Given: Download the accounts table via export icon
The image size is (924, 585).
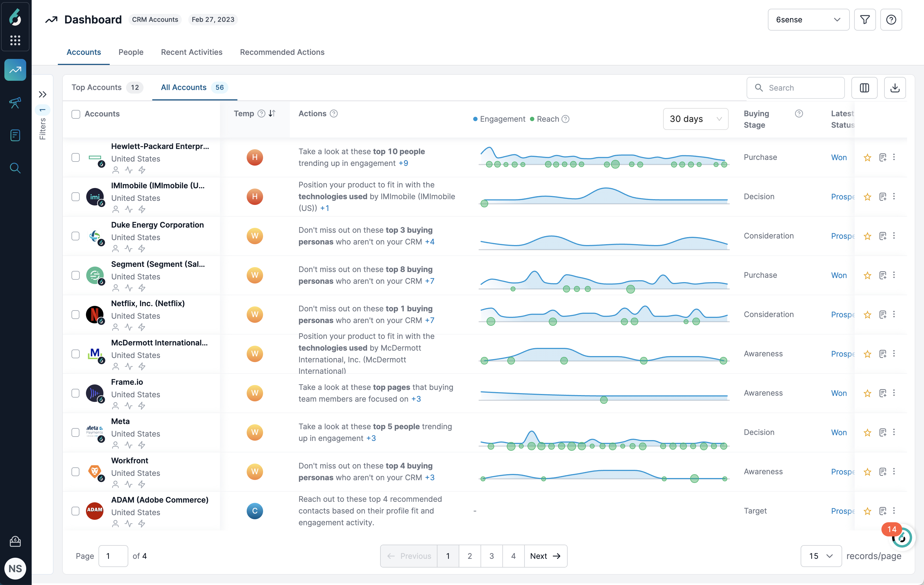Looking at the screenshot, I should [895, 88].
